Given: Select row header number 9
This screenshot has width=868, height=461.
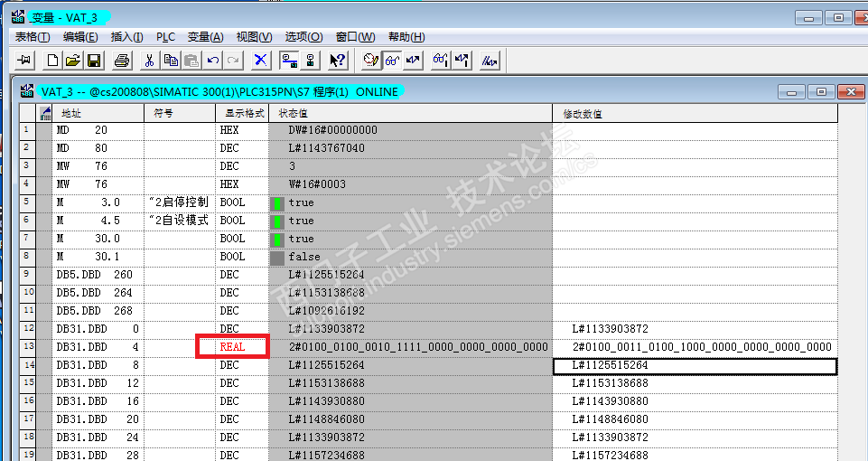Looking at the screenshot, I should click(x=27, y=275).
